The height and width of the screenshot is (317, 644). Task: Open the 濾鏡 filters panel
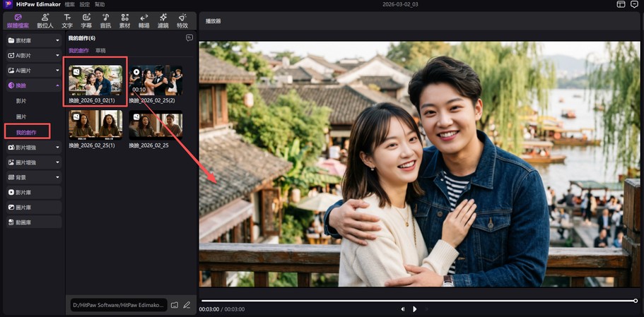pos(163,20)
